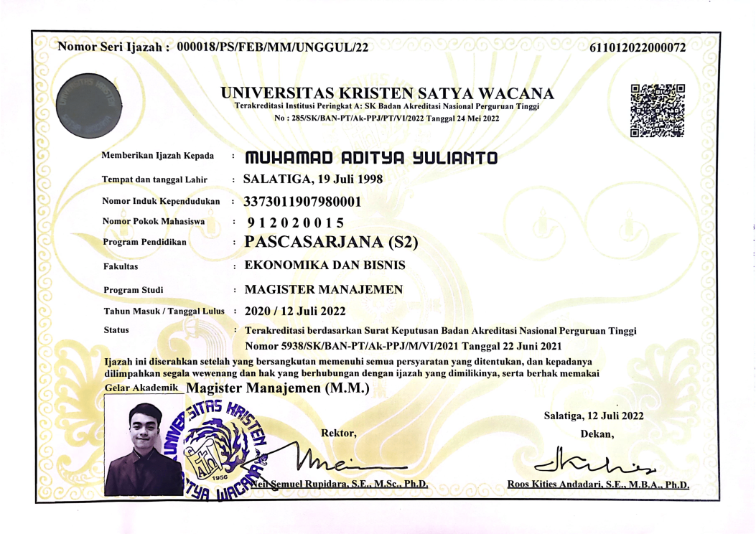Select the "Nomor Seri Ijazah :" label
The height and width of the screenshot is (534, 756).
pyautogui.click(x=113, y=47)
